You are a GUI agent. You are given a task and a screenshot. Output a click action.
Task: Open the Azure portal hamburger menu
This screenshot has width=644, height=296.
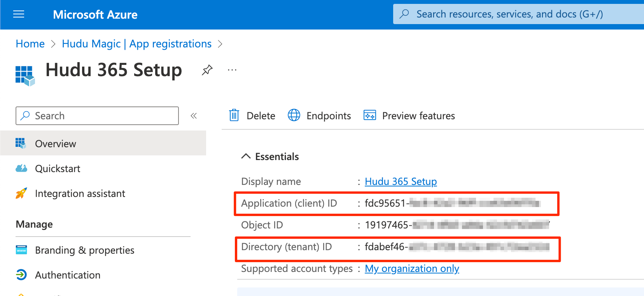point(19,14)
